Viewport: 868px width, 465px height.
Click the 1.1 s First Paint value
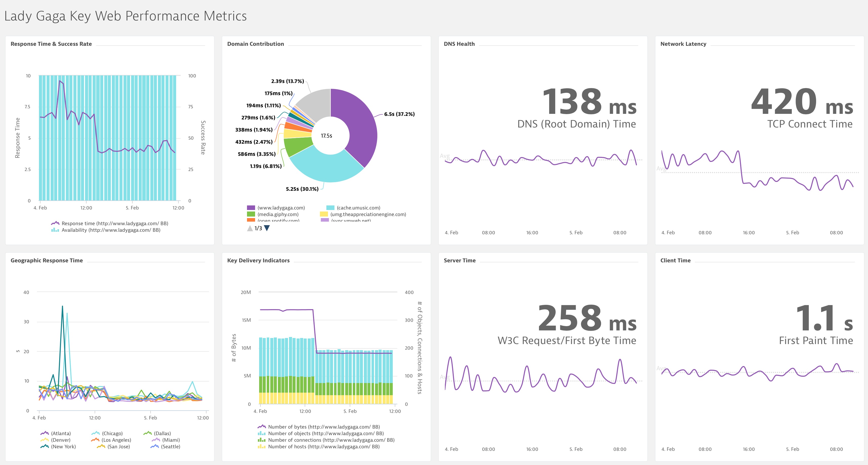point(824,318)
